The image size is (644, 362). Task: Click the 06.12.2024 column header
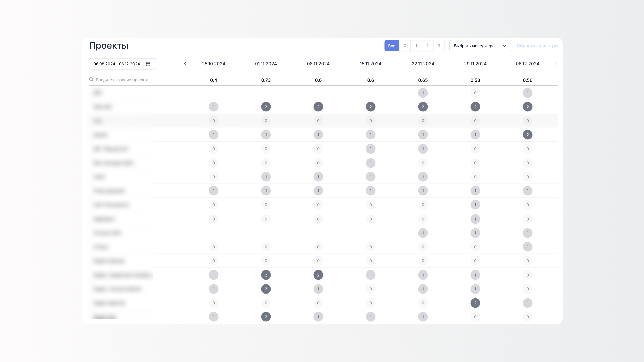(527, 64)
